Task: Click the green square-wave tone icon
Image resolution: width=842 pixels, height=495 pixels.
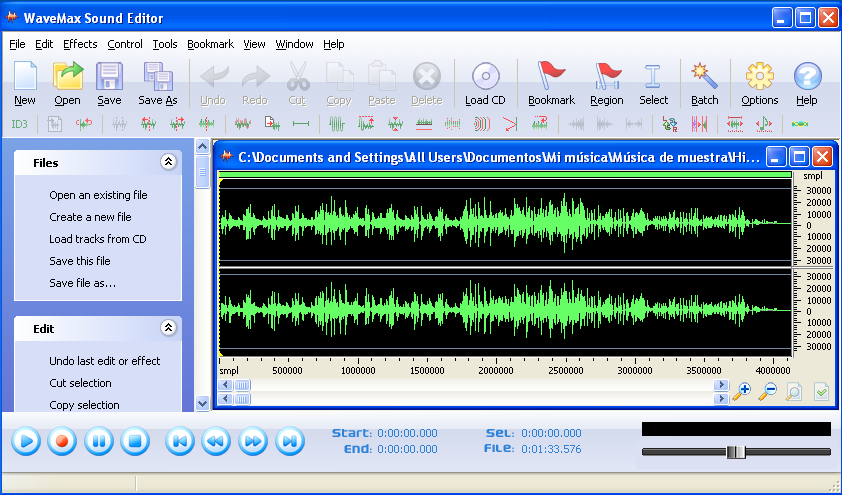Action: [337, 125]
